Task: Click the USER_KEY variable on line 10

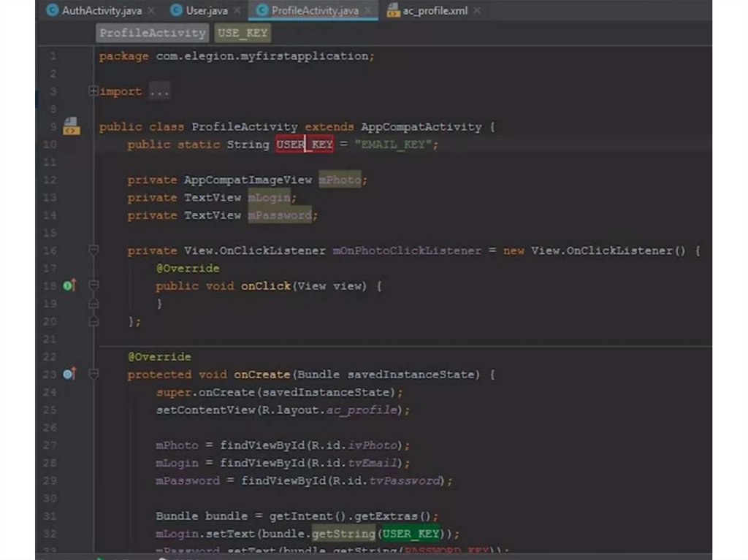Action: [305, 145]
